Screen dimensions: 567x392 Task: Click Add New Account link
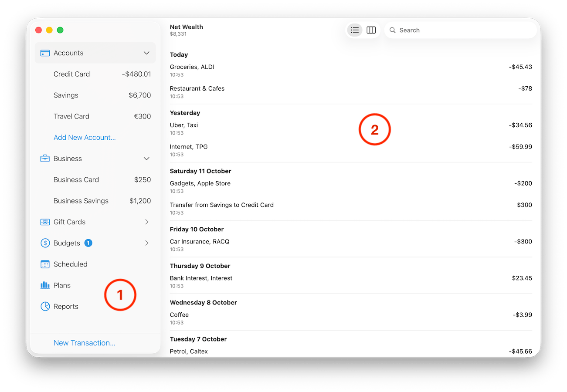pos(85,138)
